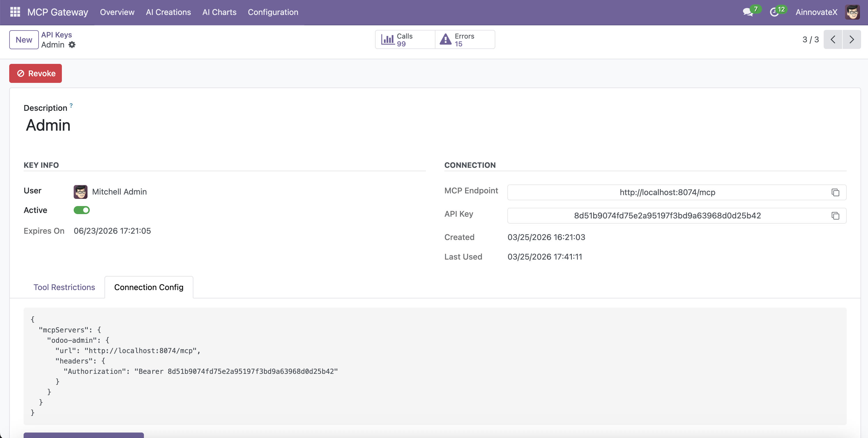This screenshot has width=868, height=438.
Task: Switch to the Tool Restrictions tab
Action: pyautogui.click(x=64, y=287)
